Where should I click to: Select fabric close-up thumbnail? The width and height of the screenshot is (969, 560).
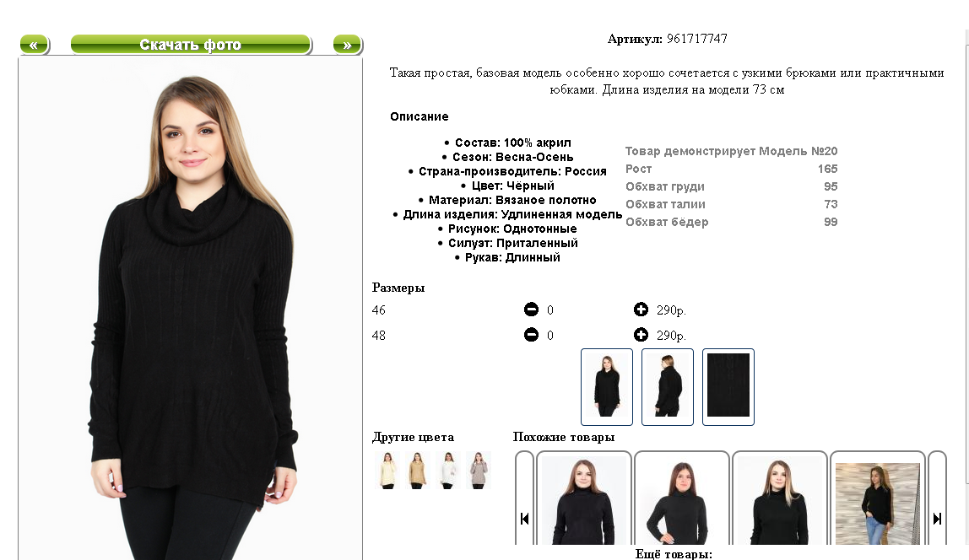(x=728, y=387)
